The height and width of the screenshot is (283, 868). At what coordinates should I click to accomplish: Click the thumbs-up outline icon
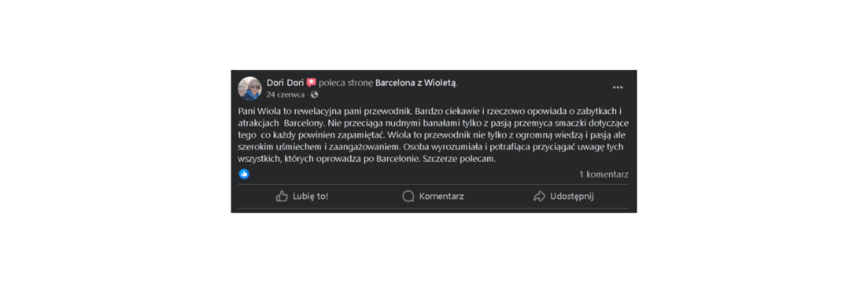click(x=282, y=196)
